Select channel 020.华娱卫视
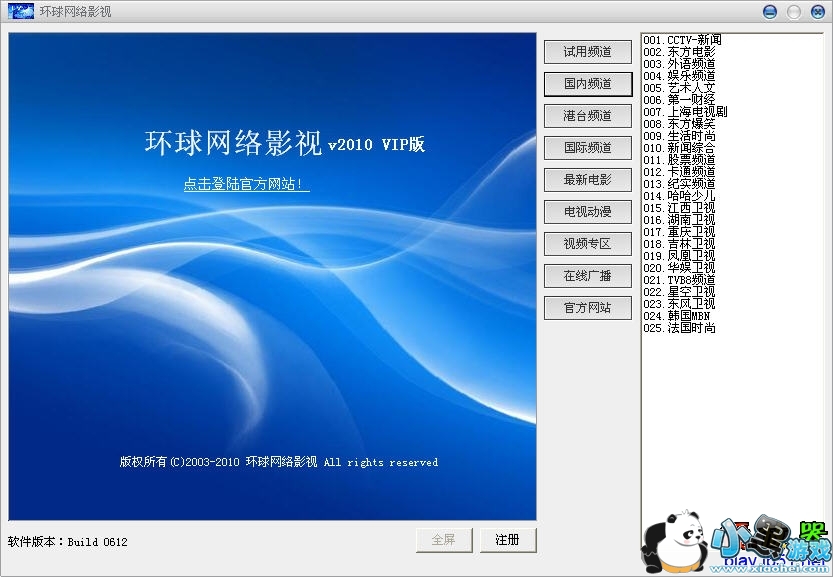The image size is (833, 577). pyautogui.click(x=679, y=268)
